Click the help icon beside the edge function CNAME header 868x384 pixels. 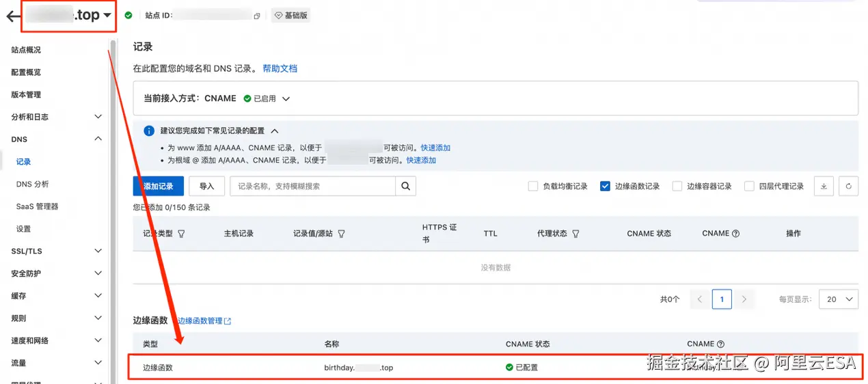(721, 344)
